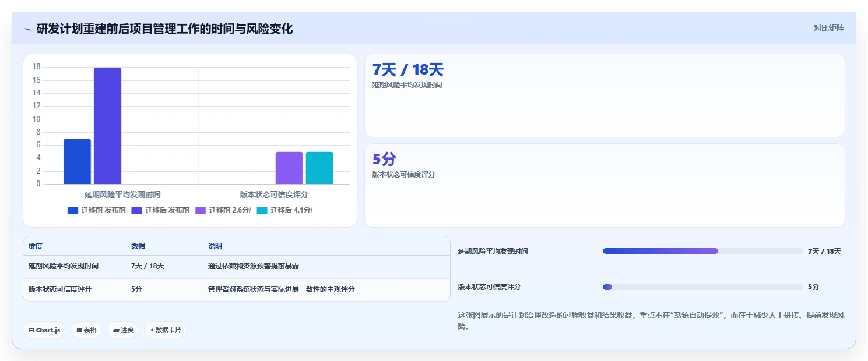Click chart x-axis label 版本状态可信度评分
This screenshot has width=868, height=361.
(274, 194)
